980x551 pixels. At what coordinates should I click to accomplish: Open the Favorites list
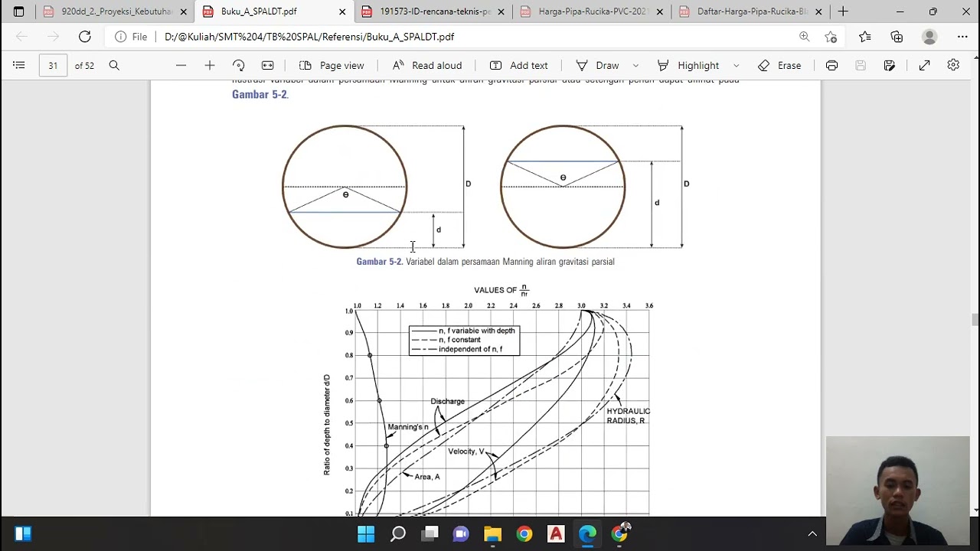pos(864,37)
